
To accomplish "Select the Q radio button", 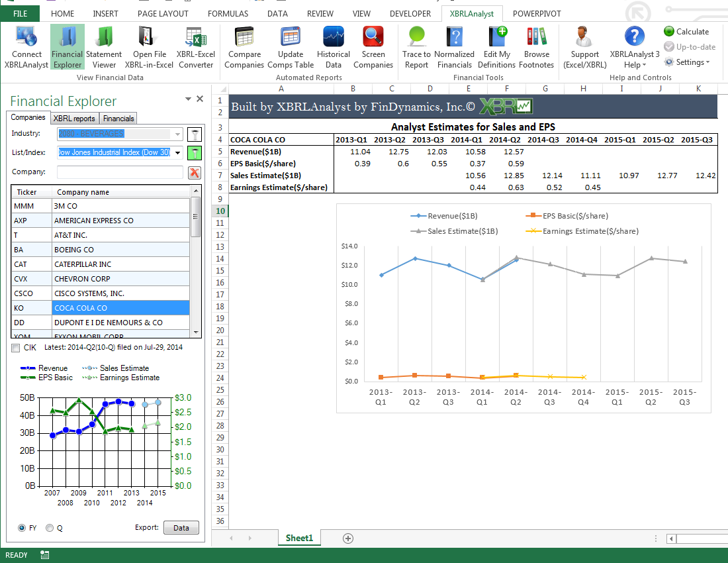I will [x=49, y=527].
